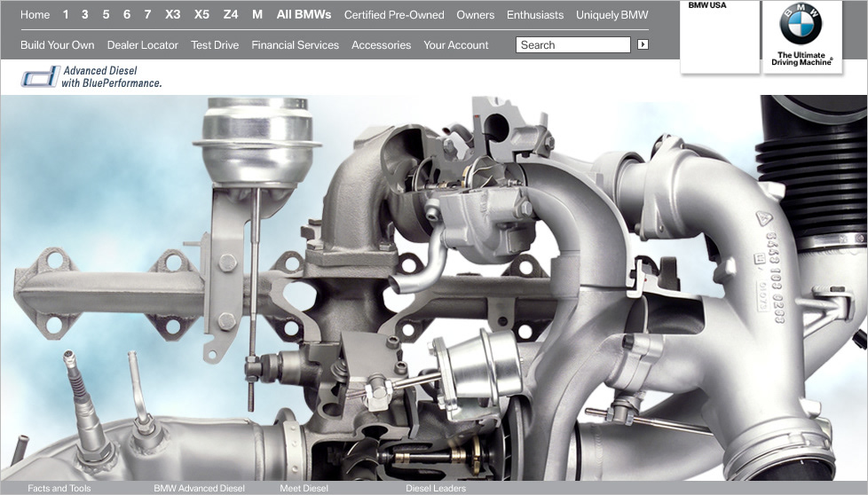Go to the Home page link
The width and height of the screenshot is (868, 495).
pyautogui.click(x=36, y=15)
